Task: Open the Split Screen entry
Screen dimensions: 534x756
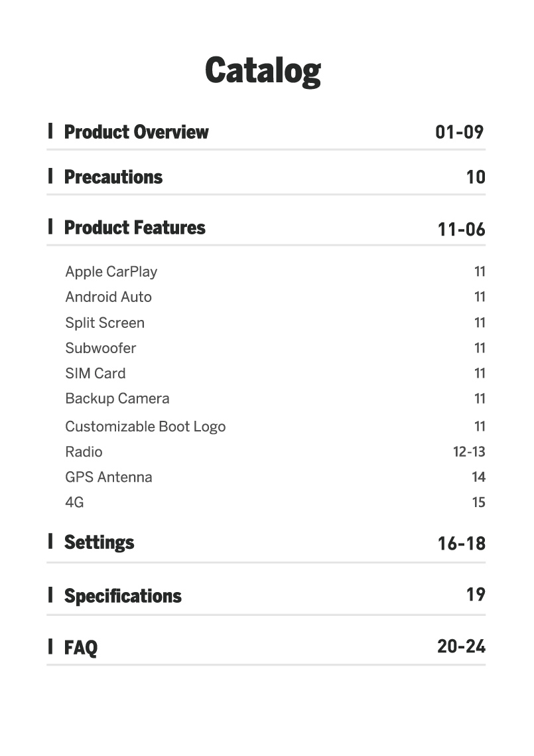Action: [x=105, y=323]
